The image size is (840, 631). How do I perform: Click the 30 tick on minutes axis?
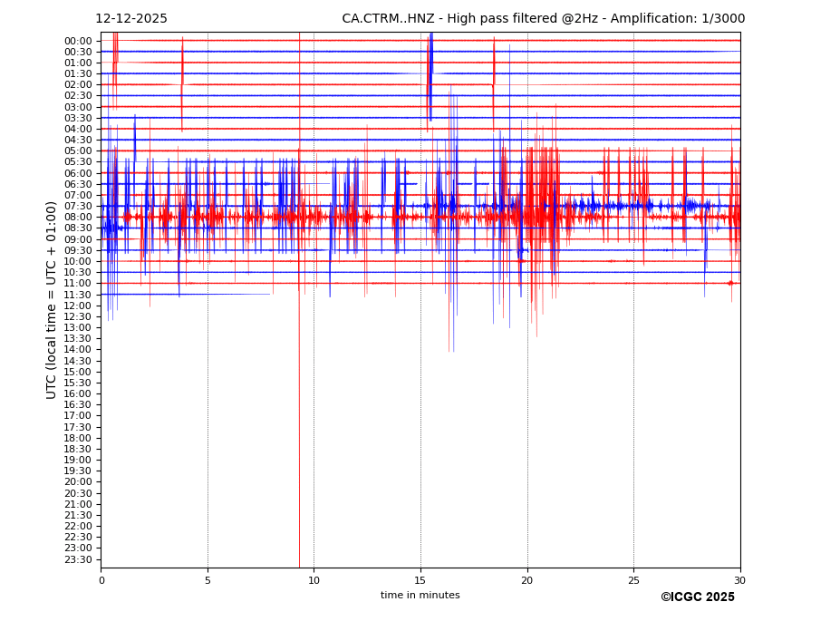pyautogui.click(x=740, y=580)
